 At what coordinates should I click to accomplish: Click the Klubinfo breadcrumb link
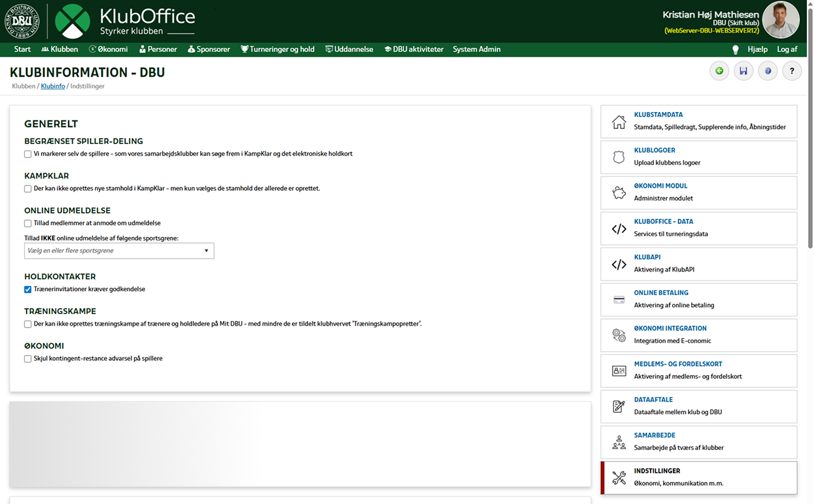pos(53,86)
